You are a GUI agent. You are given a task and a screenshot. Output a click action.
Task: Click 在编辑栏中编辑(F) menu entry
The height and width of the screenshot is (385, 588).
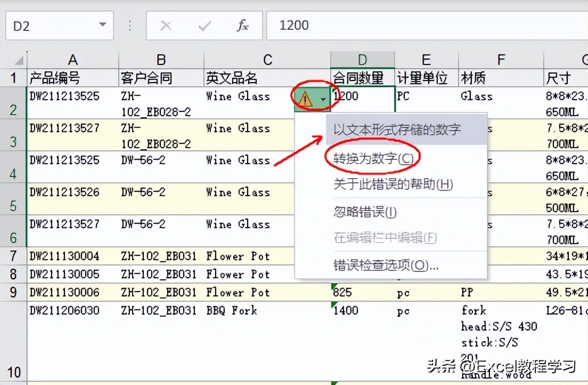tap(385, 238)
